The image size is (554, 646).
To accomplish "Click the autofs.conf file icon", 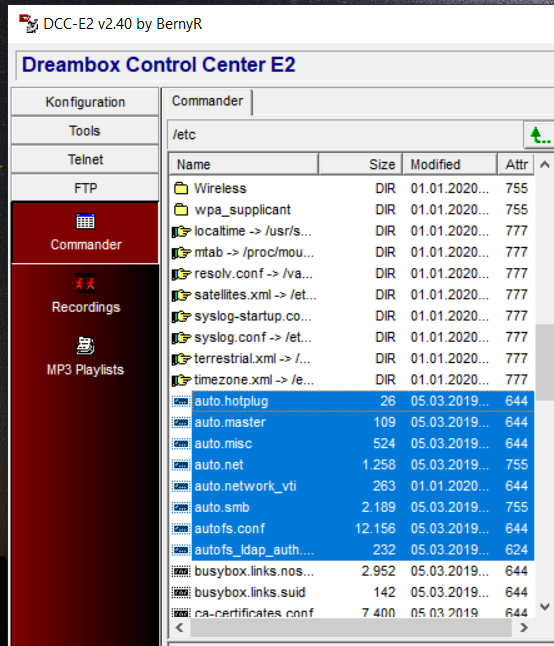I will 181,529.
